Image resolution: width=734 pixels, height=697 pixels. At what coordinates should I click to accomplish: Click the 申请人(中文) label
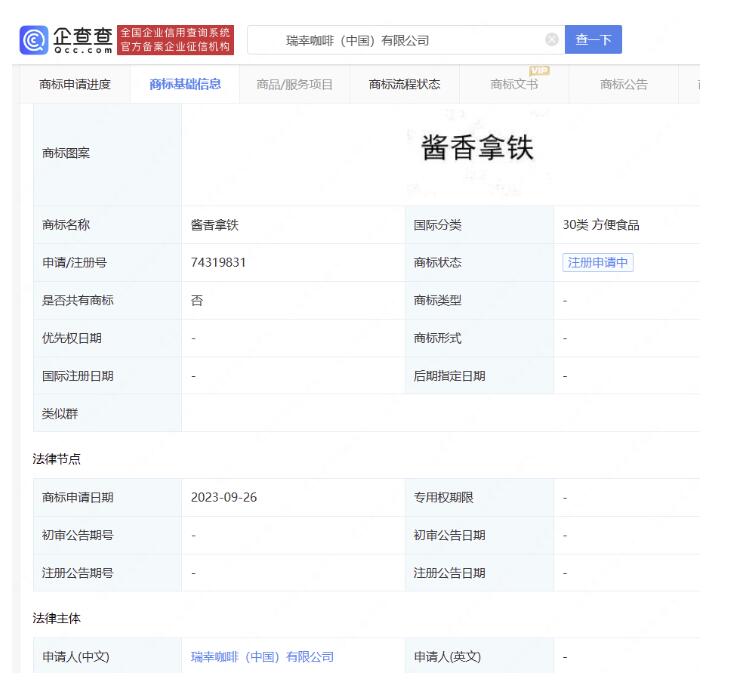click(75, 657)
